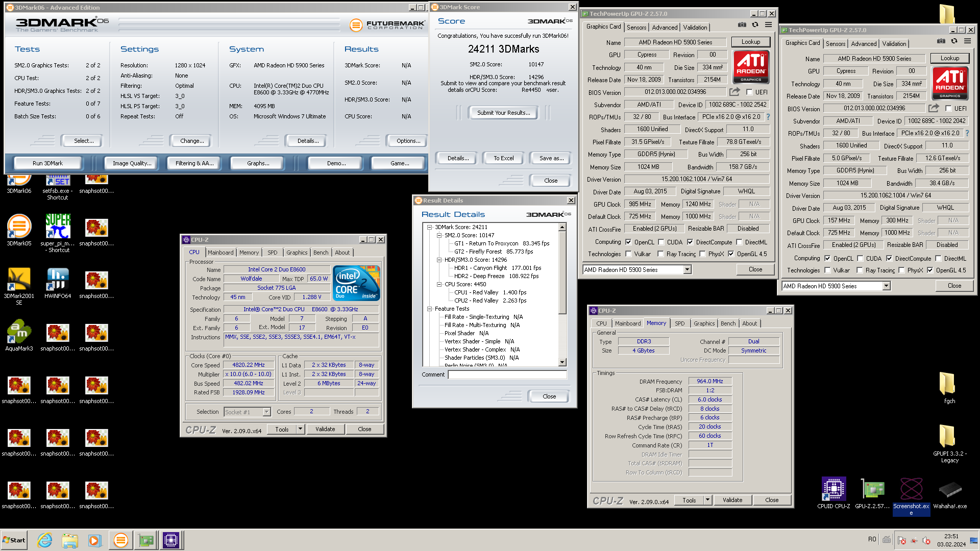Click the refresh icon in right GPU-Z window
Screen dimensions: 980x551
[954, 41]
